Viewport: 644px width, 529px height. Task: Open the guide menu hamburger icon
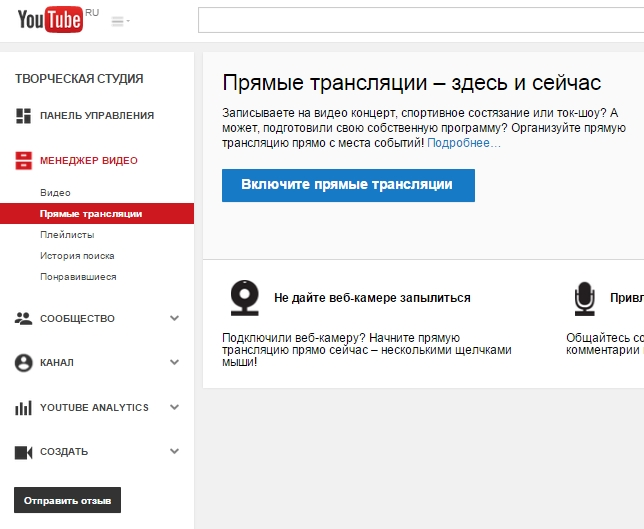[120, 21]
